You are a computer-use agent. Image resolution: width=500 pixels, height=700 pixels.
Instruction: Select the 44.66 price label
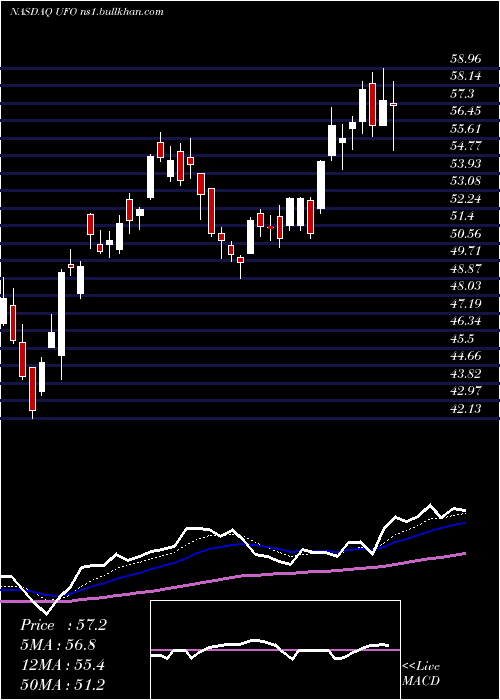(465, 356)
